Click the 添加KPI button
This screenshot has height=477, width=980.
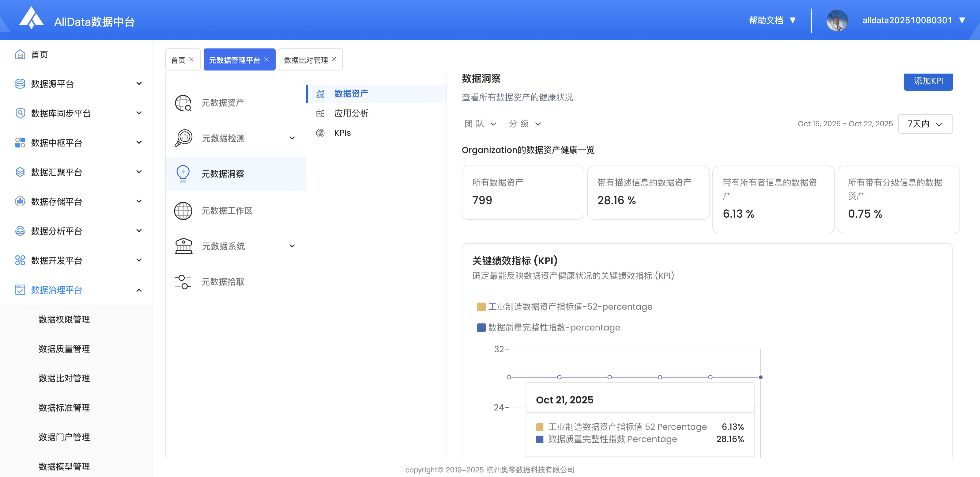click(928, 81)
